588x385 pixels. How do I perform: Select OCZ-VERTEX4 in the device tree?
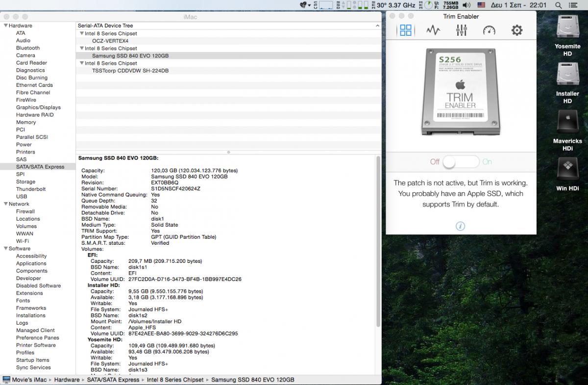[229, 41]
